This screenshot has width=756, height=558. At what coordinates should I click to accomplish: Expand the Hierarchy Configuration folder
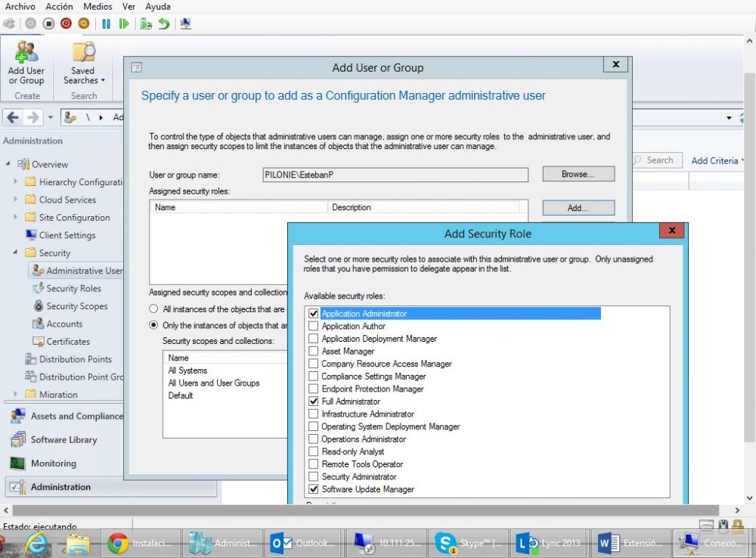(x=15, y=181)
